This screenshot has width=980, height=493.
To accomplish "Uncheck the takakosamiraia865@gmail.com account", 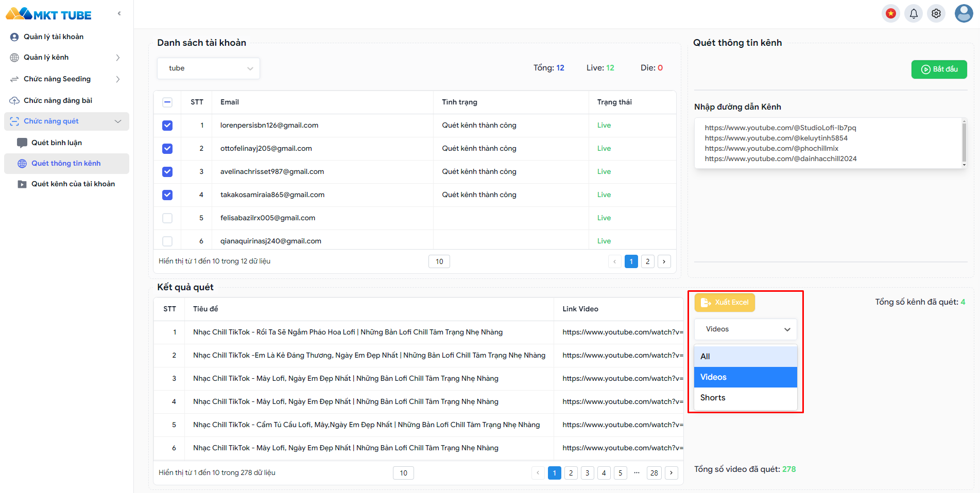I will (x=167, y=195).
